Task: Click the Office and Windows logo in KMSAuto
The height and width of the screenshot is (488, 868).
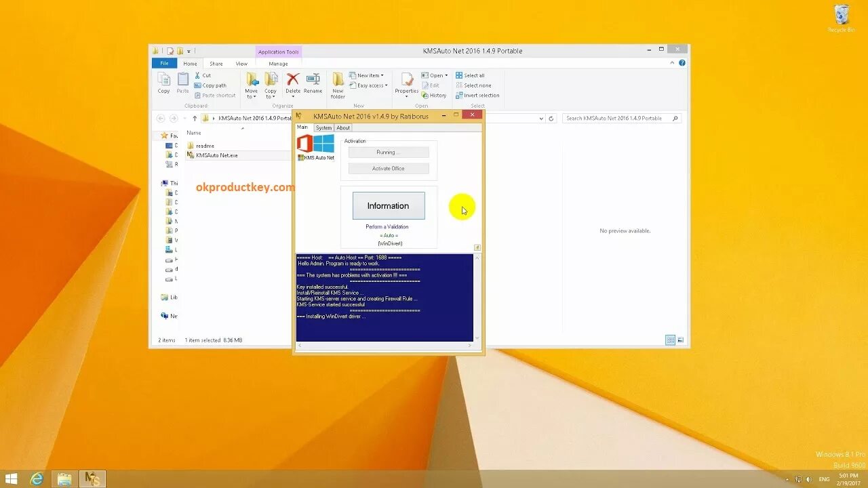Action: pyautogui.click(x=315, y=144)
